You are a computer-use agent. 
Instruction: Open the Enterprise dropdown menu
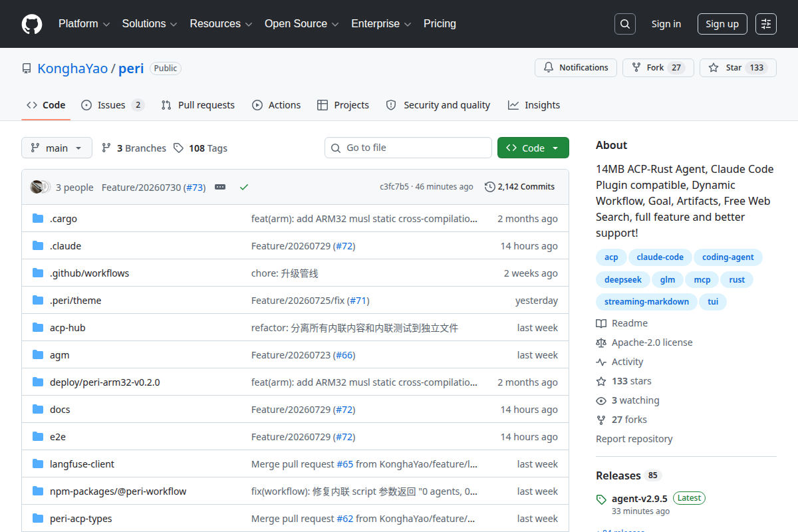(381, 24)
